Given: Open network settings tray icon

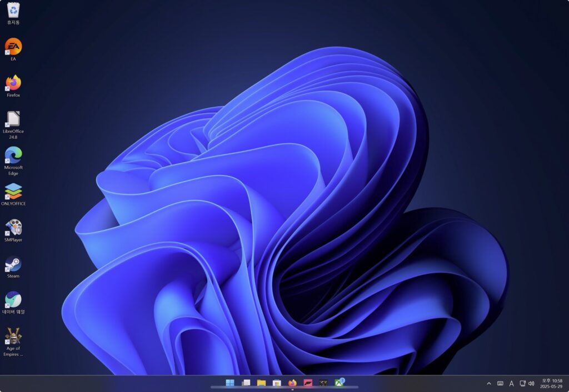Looking at the screenshot, I should pos(522,383).
